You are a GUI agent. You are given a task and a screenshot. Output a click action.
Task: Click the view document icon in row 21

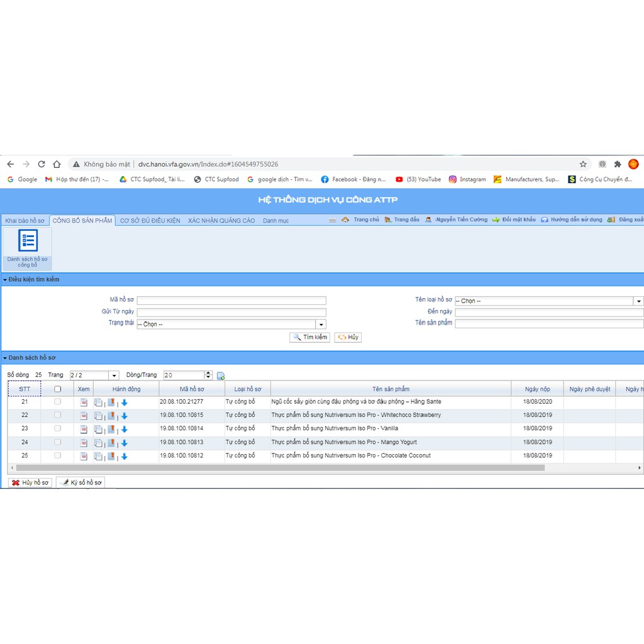pyautogui.click(x=84, y=402)
